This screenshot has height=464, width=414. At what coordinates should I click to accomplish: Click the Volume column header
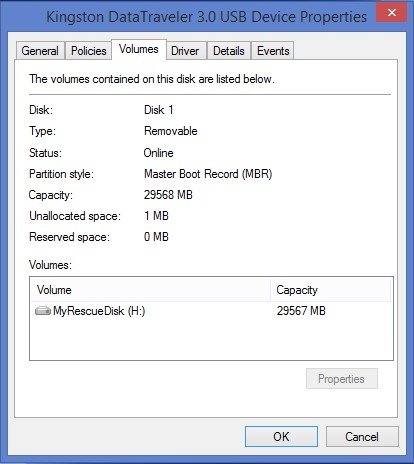(150, 290)
